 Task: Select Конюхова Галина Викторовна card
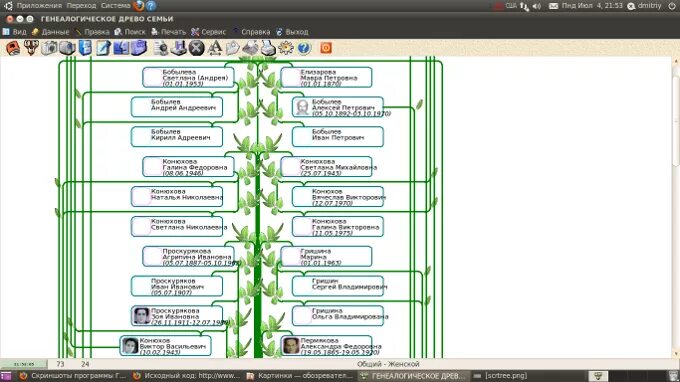coord(338,227)
